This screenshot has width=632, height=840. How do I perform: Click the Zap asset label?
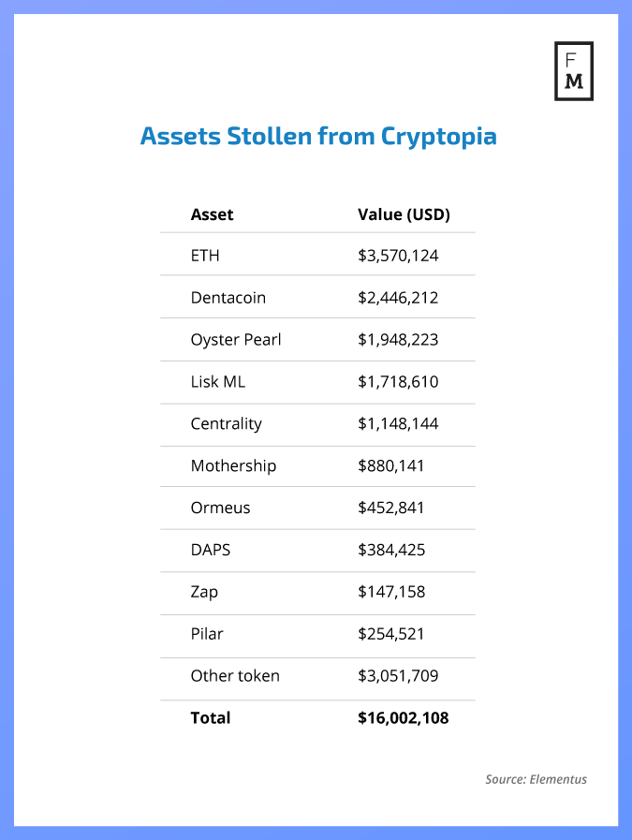coord(204,592)
